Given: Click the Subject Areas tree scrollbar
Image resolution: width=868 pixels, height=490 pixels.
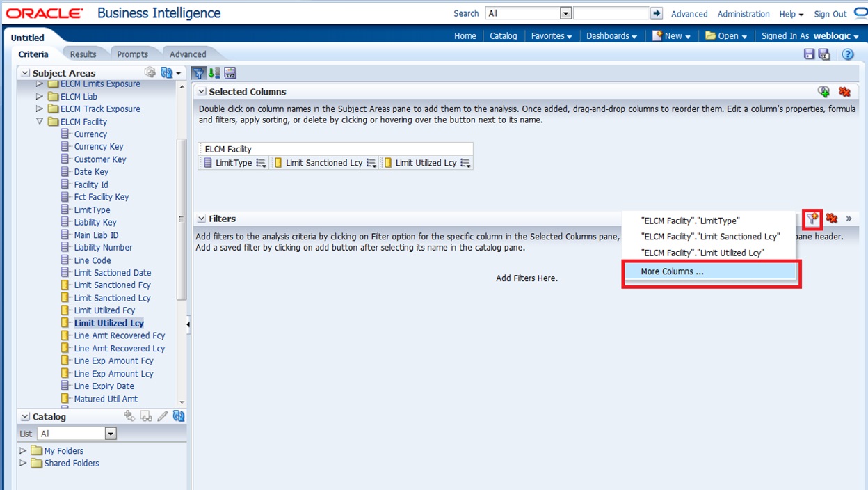Looking at the screenshot, I should 182,218.
